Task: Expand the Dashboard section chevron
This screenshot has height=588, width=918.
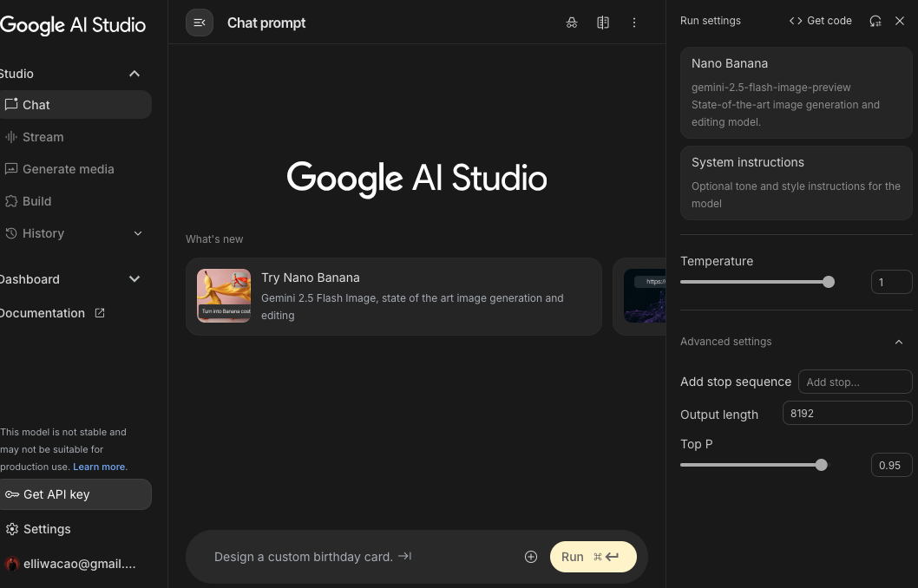Action: coord(134,279)
